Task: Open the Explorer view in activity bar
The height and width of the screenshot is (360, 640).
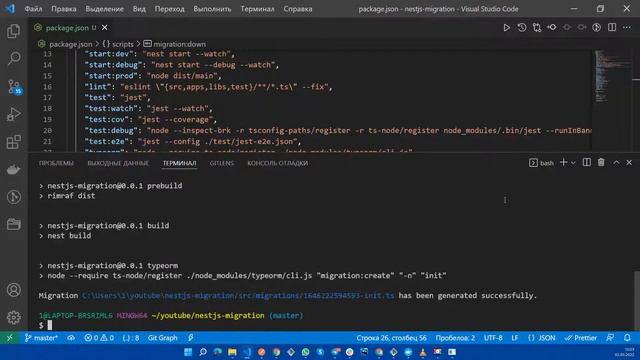Action: (x=13, y=31)
